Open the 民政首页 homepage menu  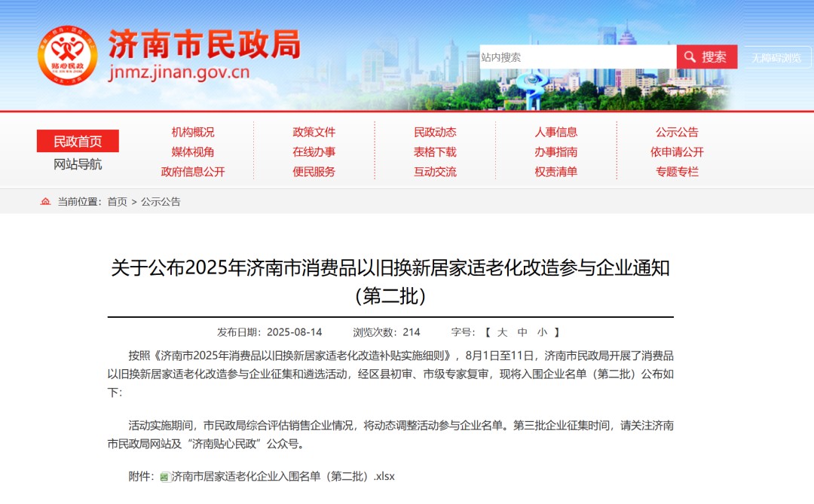click(77, 141)
